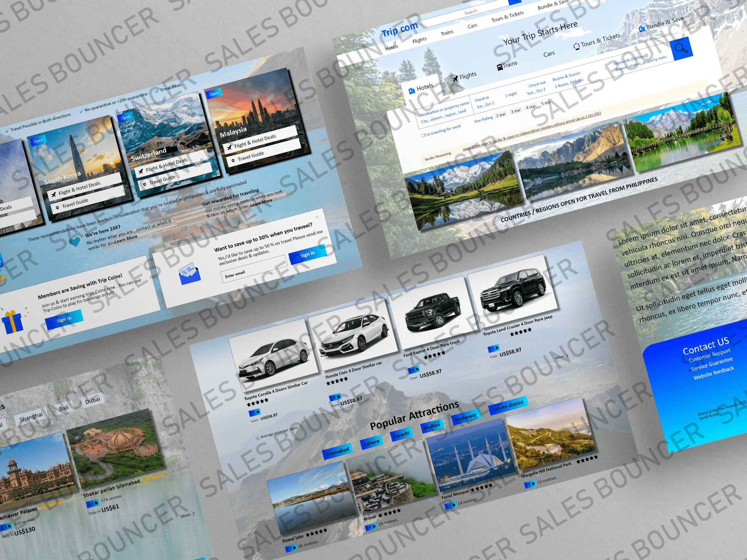Open the Bundle & Save search tab
The image size is (747, 560).
coord(661,24)
